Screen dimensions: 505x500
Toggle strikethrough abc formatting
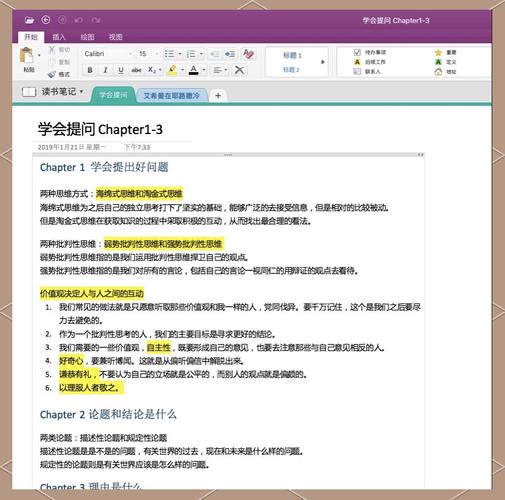136,70
